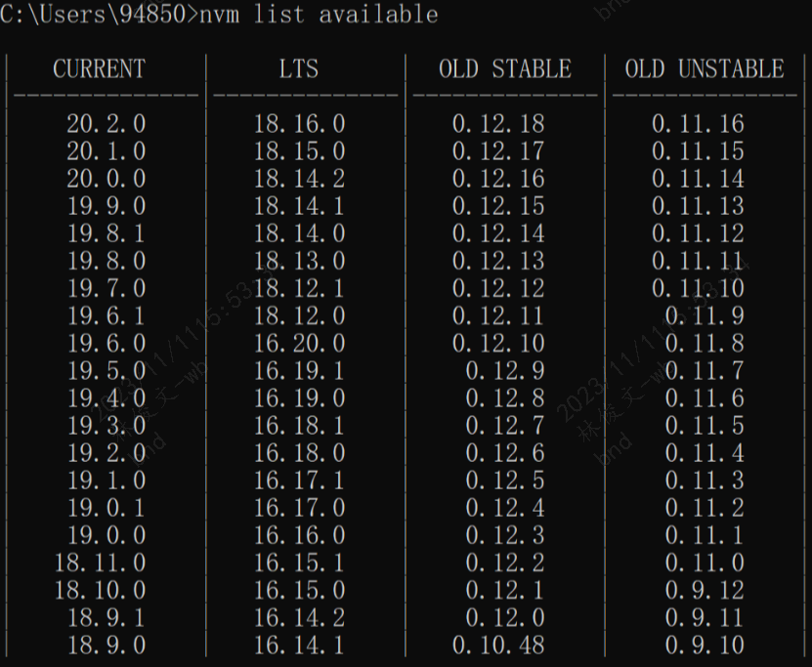
Task: Select OLD UNSTABLE version 0.11.13
Action: point(698,206)
